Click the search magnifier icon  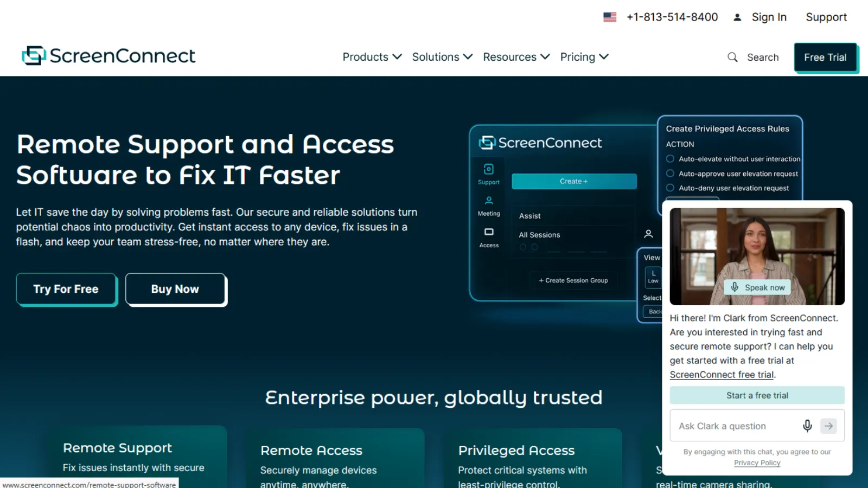[x=732, y=57]
